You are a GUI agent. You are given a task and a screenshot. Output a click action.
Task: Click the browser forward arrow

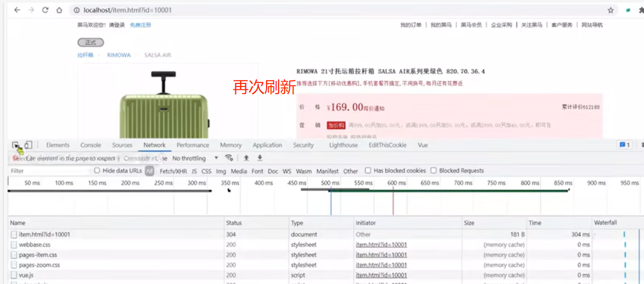[x=31, y=10]
